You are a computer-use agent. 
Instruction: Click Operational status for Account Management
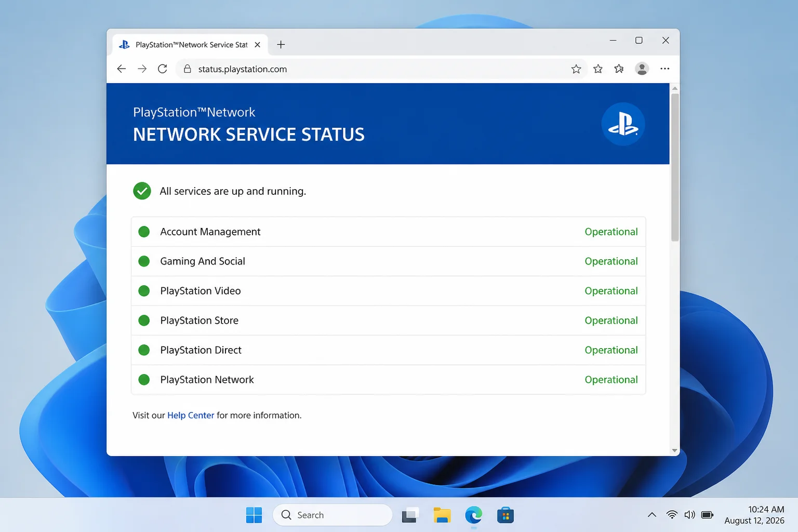(x=611, y=232)
